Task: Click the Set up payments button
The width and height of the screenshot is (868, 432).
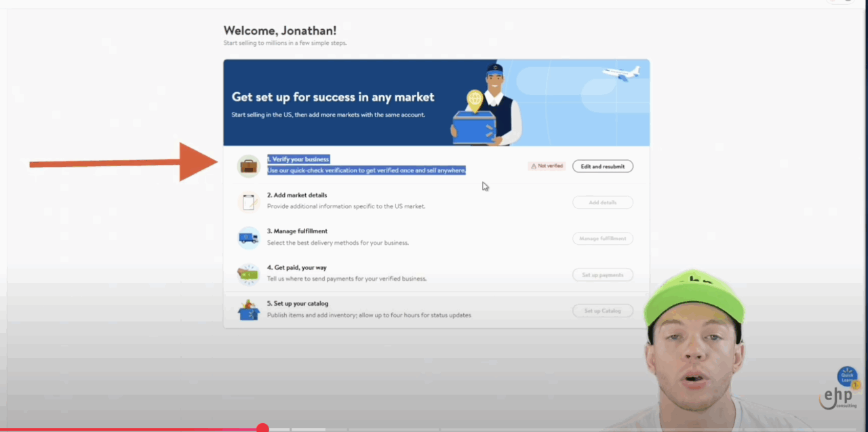Action: click(602, 275)
